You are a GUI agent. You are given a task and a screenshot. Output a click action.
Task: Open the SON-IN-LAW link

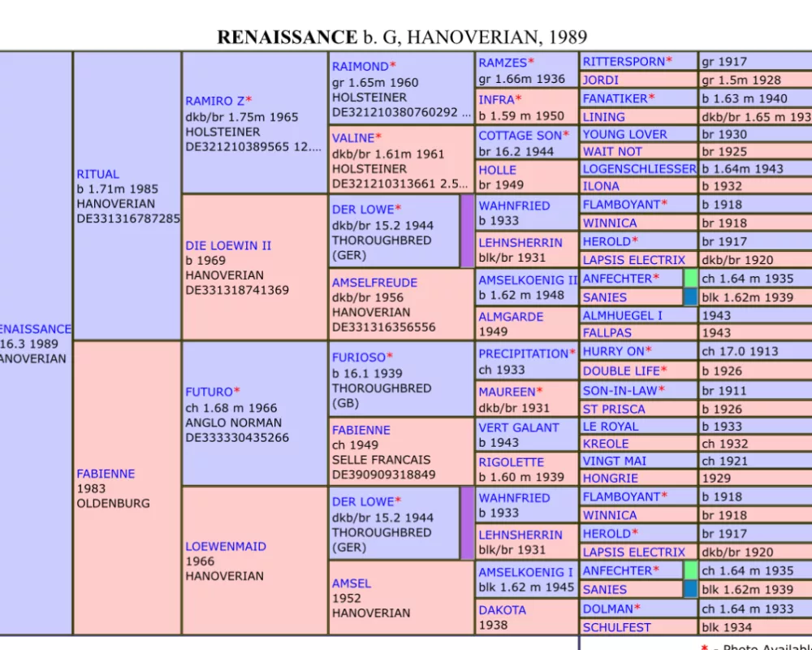[x=620, y=391]
